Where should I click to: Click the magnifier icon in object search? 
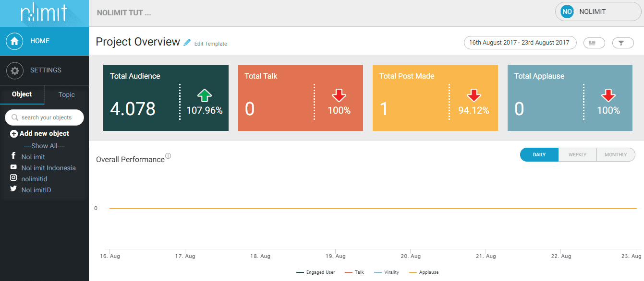(x=15, y=117)
